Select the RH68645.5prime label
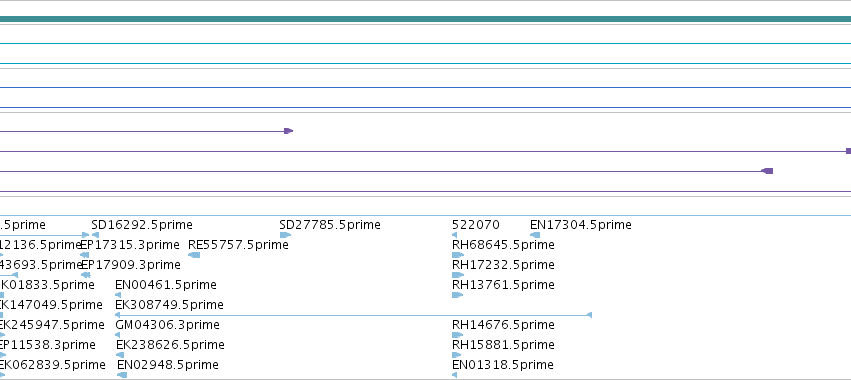Screen dimensions: 851x380 (503, 245)
